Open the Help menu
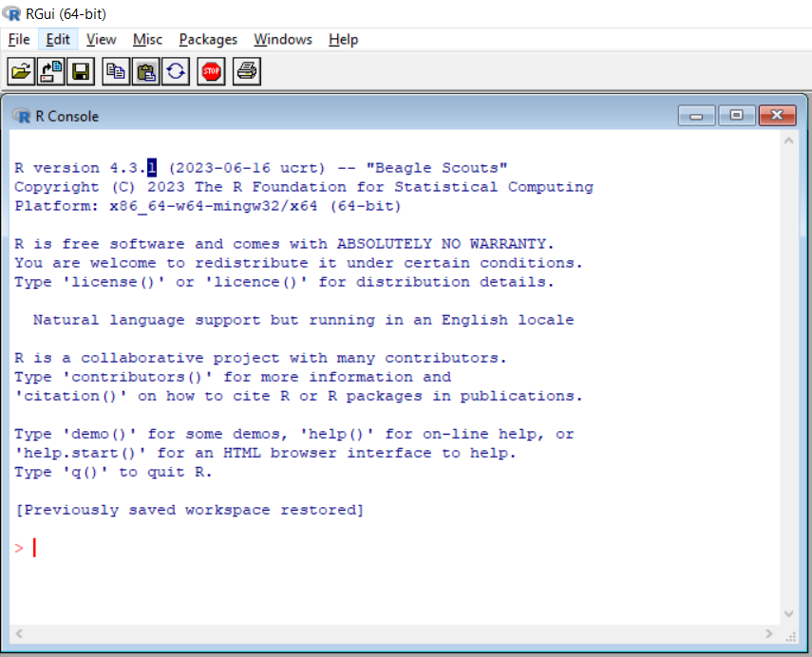This screenshot has width=812, height=657. 343,39
